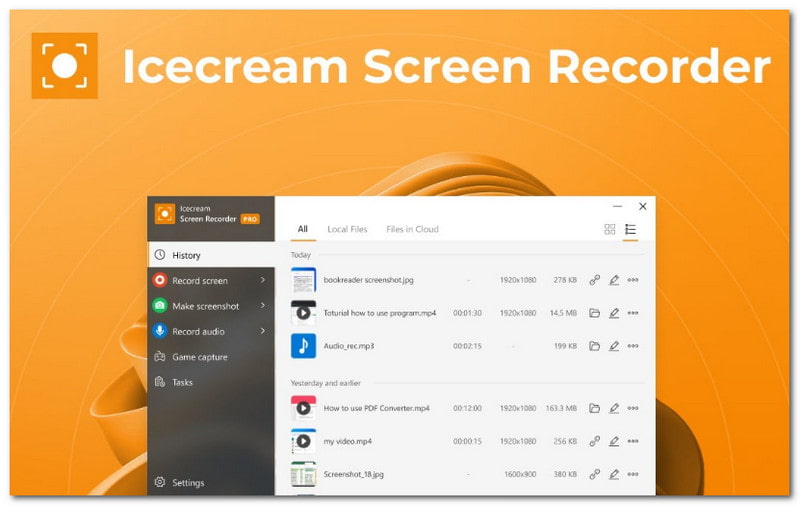Copy link for my video.mp4
Screen dimensions: 800x506
pyautogui.click(x=594, y=441)
